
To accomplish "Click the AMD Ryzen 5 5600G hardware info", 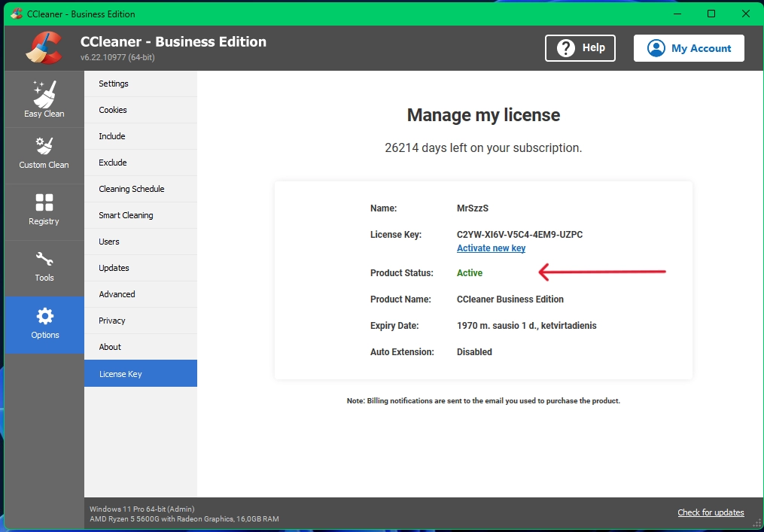I will tap(184, 519).
